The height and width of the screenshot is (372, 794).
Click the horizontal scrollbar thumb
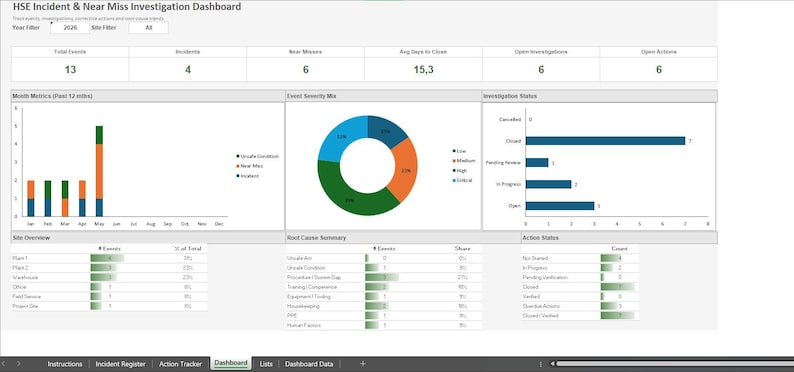point(675,363)
